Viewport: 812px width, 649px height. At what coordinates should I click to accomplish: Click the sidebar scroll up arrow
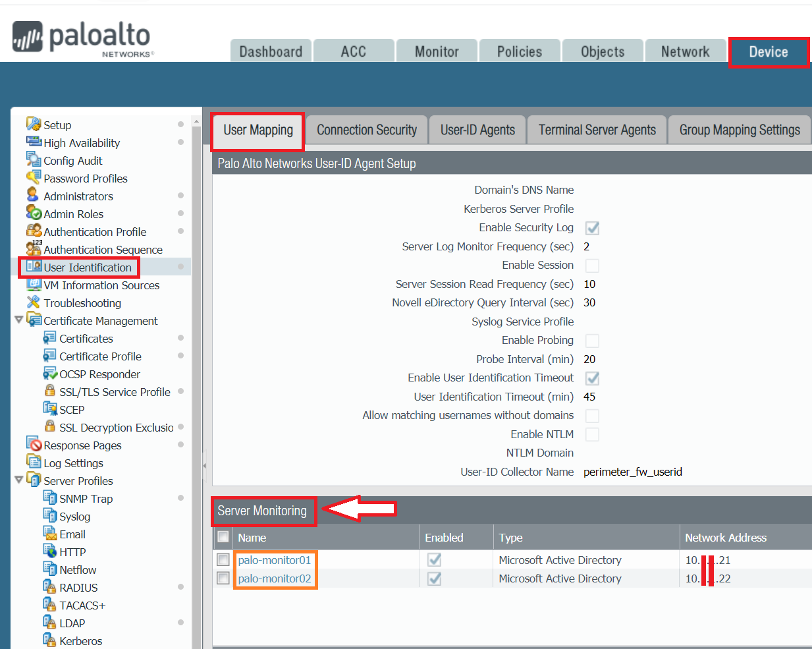coord(196,122)
